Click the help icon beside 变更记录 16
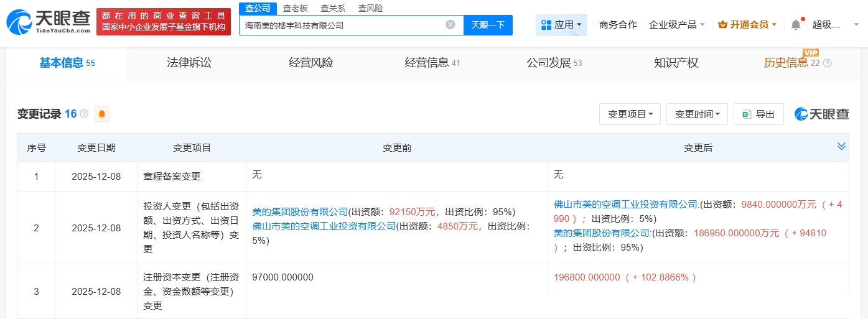This screenshot has width=868, height=319. click(x=84, y=114)
